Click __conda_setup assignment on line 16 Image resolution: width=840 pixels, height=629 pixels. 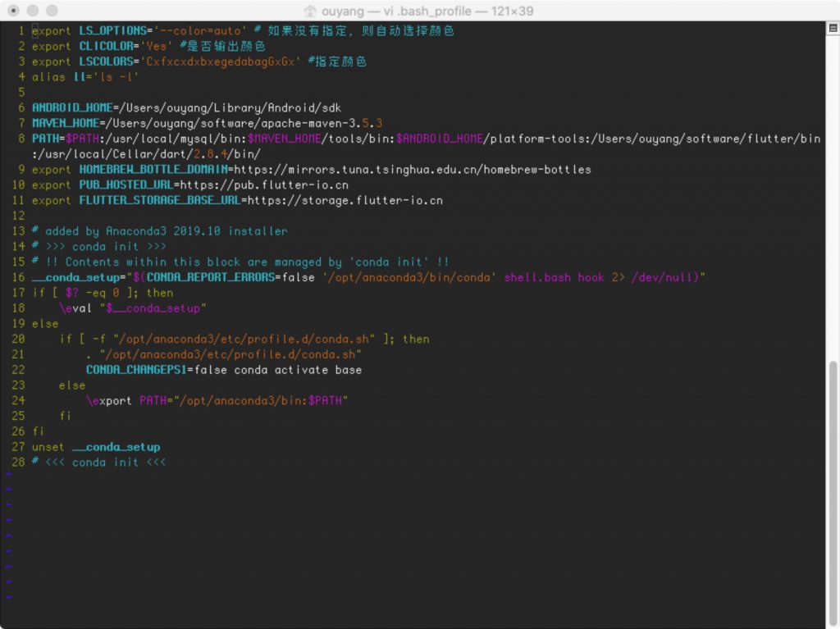(x=75, y=277)
